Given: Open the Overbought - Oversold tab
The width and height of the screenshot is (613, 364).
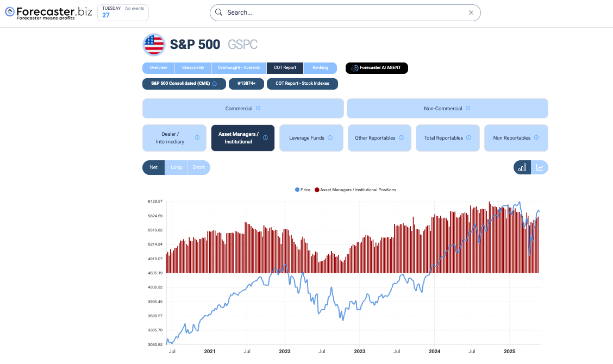Looking at the screenshot, I should (239, 68).
